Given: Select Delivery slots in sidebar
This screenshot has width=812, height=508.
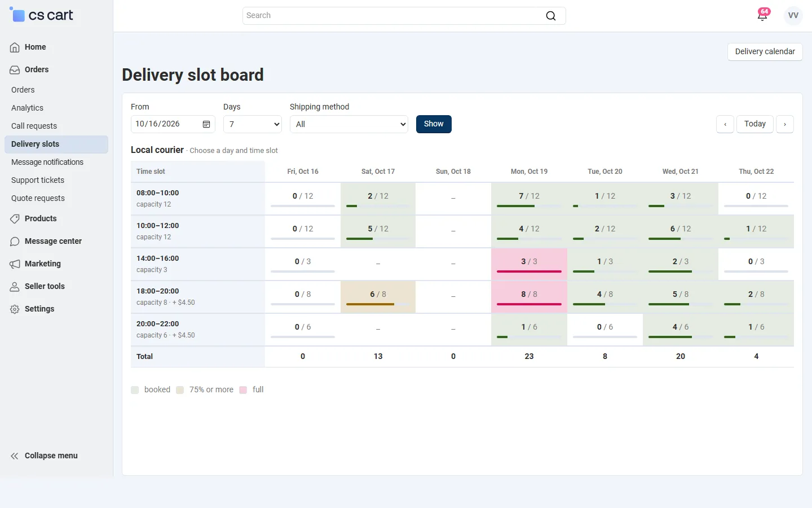Looking at the screenshot, I should 56,144.
